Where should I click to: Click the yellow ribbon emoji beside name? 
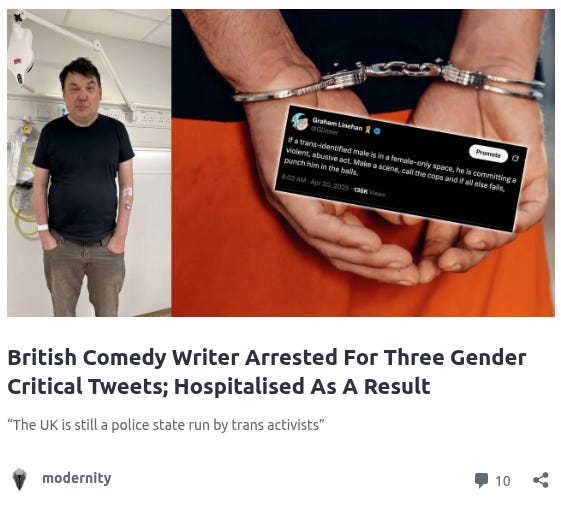pyautogui.click(x=368, y=130)
